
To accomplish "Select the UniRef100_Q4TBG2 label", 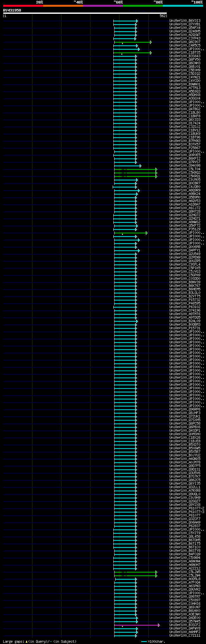I will pos(185,109).
